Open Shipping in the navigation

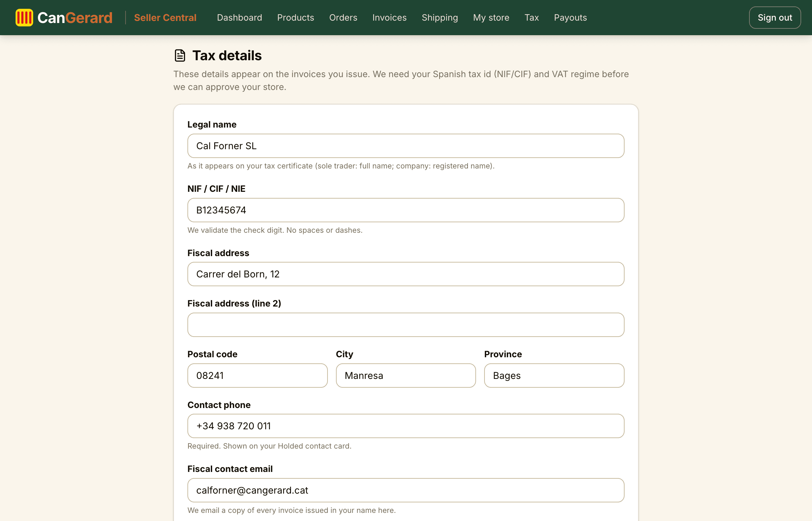439,18
